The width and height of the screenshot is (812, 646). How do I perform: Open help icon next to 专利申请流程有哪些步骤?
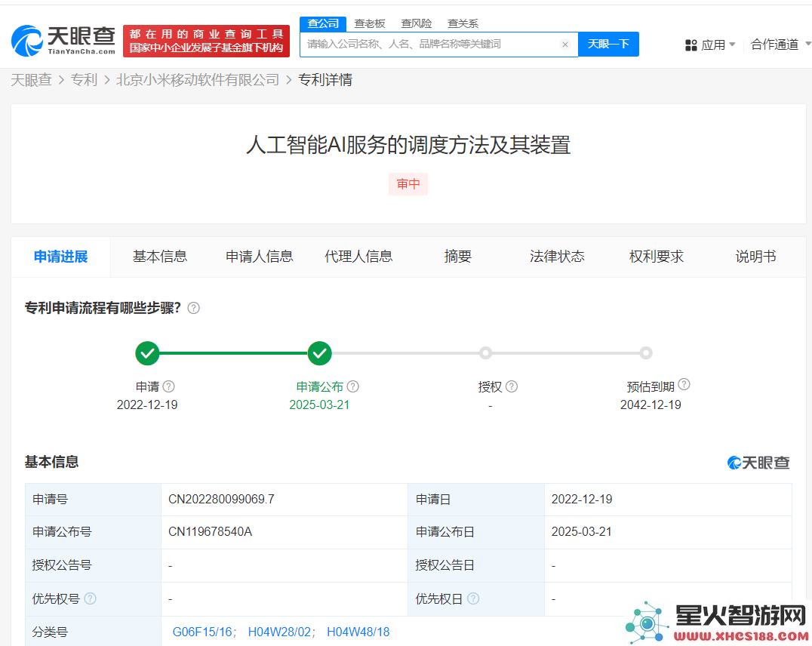coord(193,308)
